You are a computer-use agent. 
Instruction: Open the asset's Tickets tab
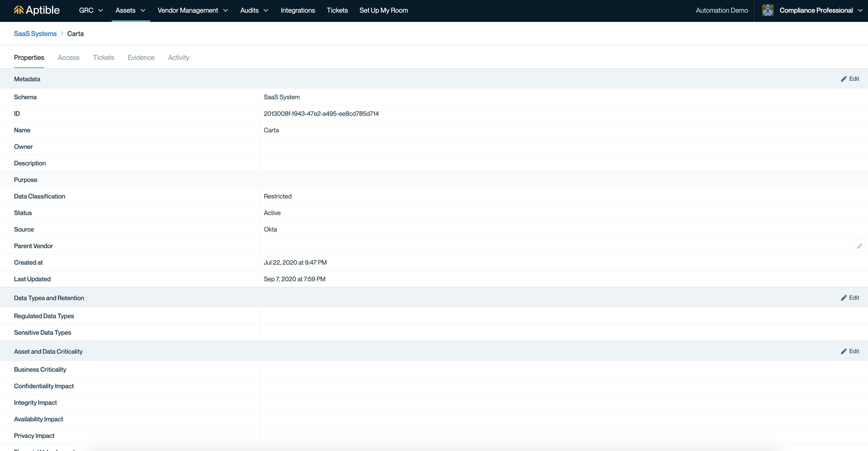pyautogui.click(x=104, y=58)
